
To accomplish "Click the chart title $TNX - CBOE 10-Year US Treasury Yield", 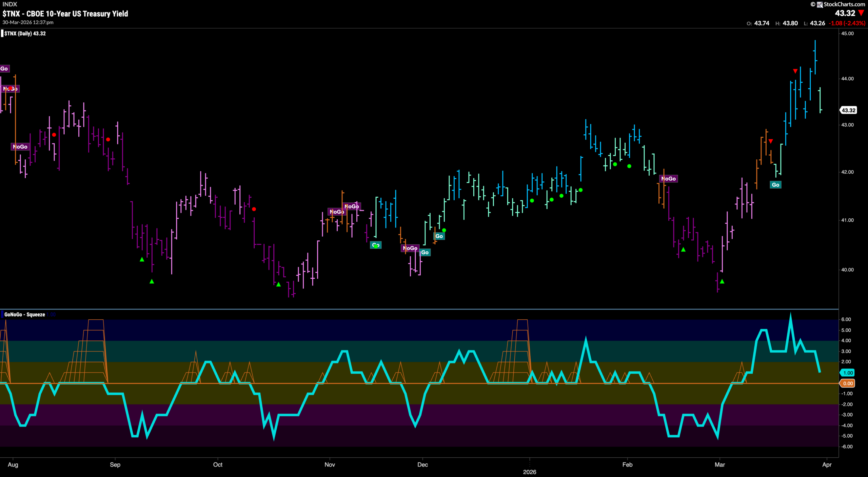I will point(65,14).
